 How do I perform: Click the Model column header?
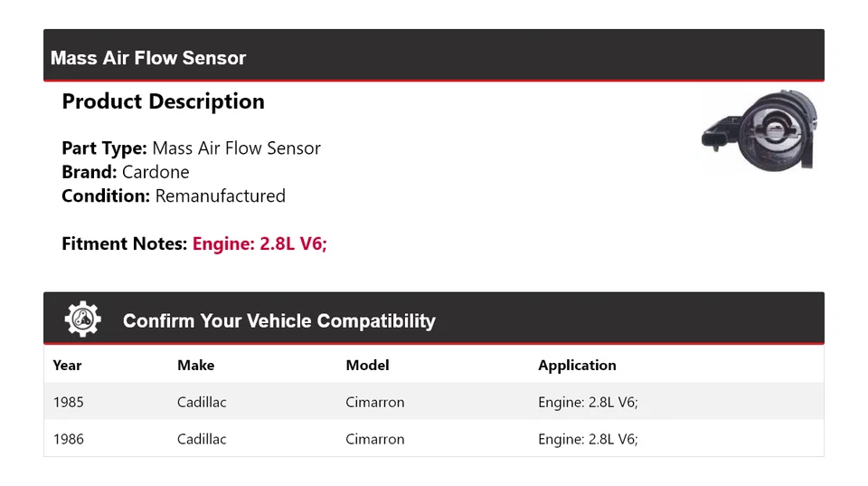(367, 366)
